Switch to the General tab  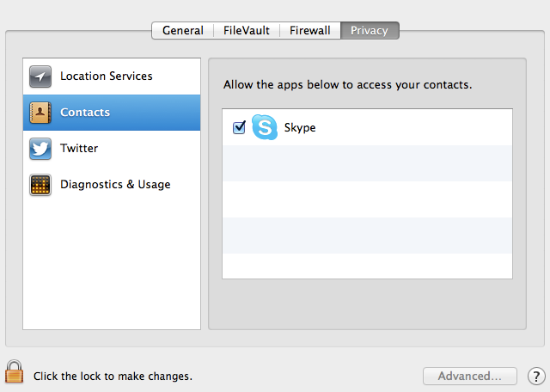tap(183, 31)
